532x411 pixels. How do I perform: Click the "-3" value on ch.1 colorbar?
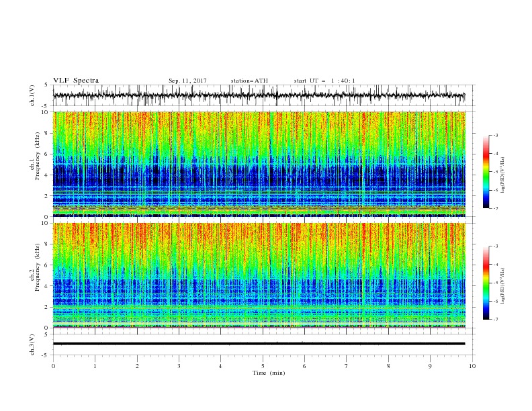click(496, 136)
